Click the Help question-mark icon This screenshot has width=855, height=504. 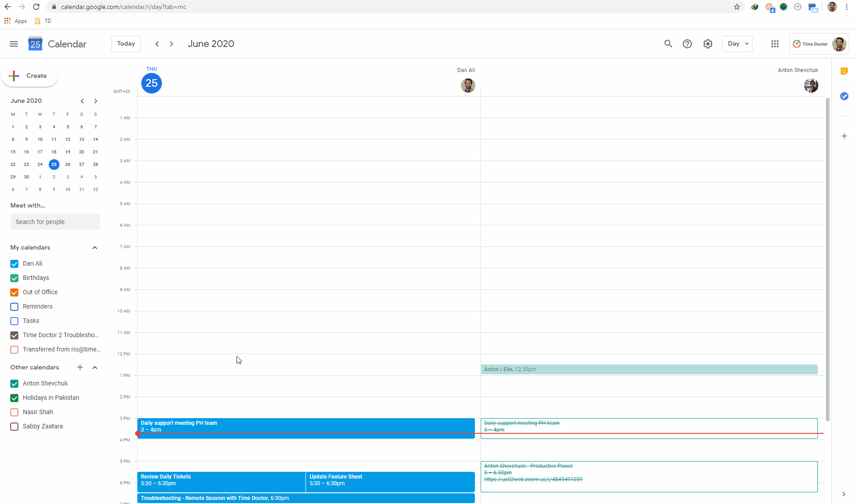point(687,44)
